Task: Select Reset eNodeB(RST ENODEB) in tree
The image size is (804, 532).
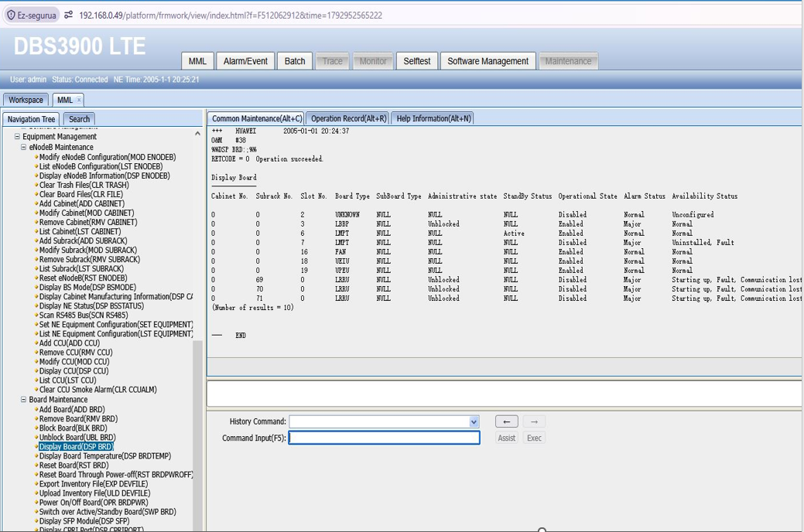Action: (83, 278)
